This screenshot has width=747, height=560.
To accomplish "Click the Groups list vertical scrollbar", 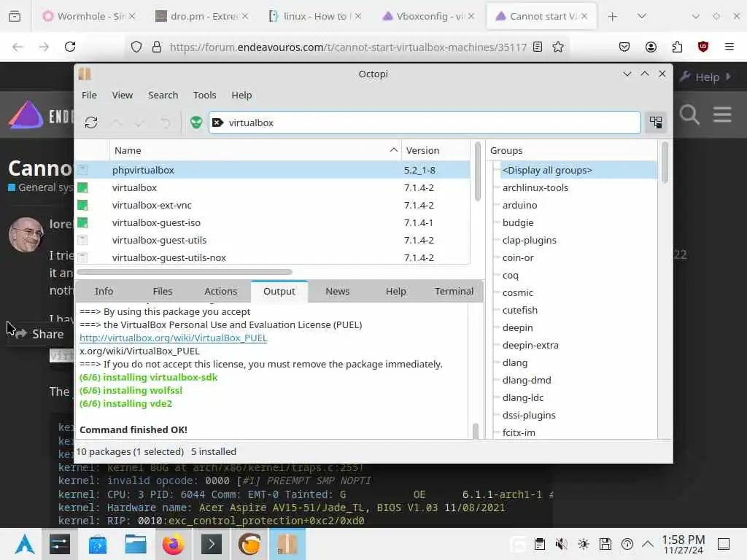I will tap(665, 162).
